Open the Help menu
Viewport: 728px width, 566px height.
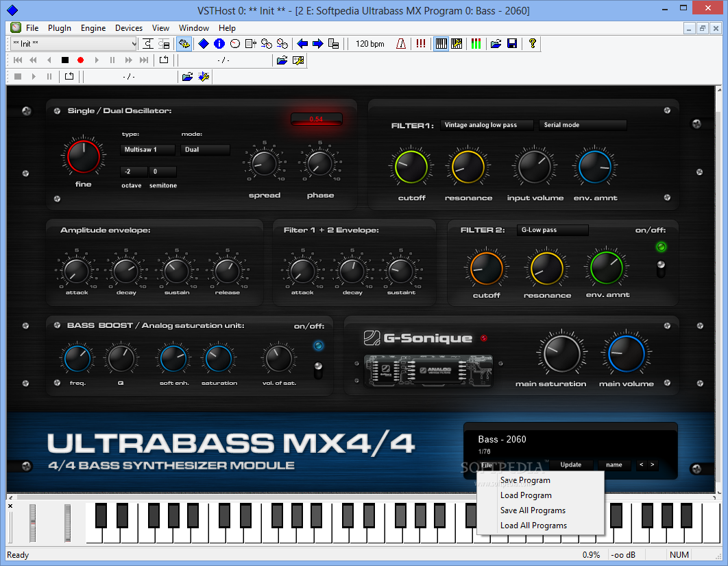pyautogui.click(x=227, y=28)
